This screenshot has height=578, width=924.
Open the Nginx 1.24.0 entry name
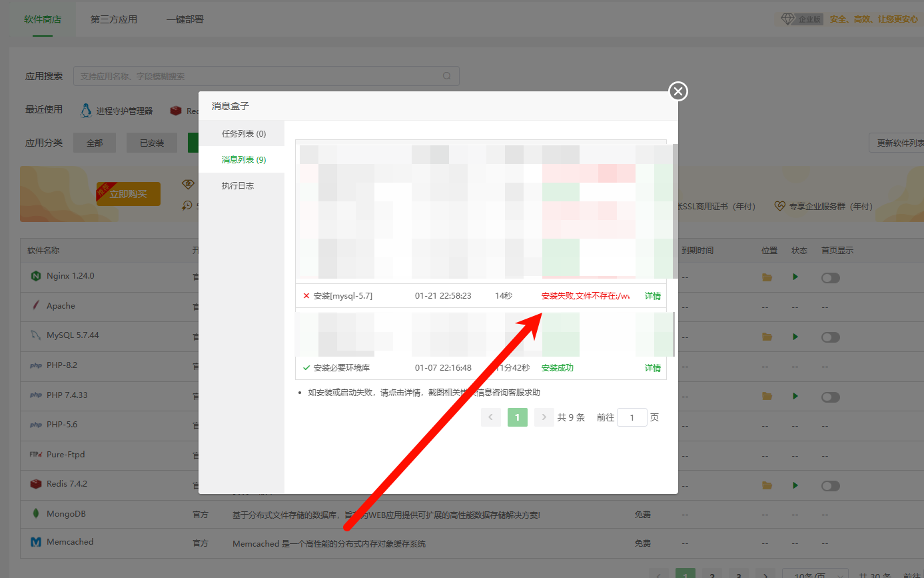[x=71, y=276]
